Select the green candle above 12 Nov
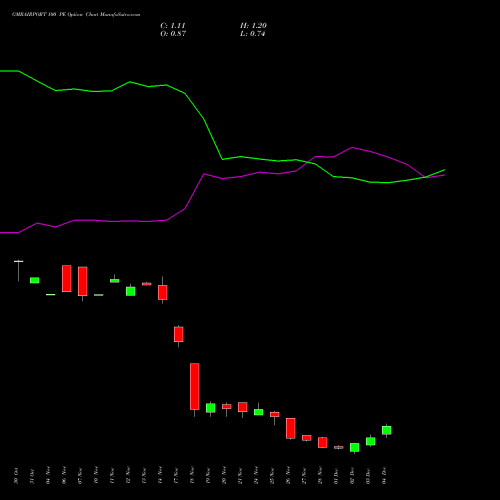 point(131,291)
